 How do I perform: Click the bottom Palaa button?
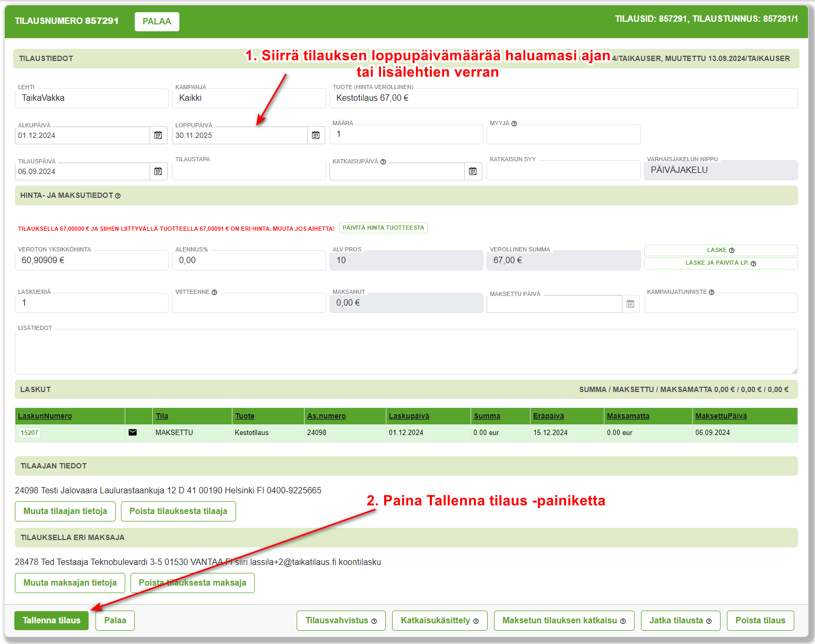pos(115,621)
